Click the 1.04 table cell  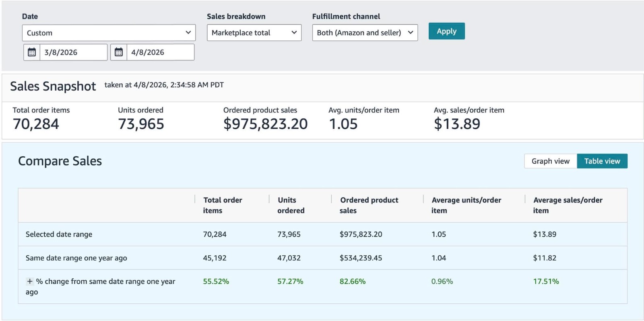coord(439,258)
